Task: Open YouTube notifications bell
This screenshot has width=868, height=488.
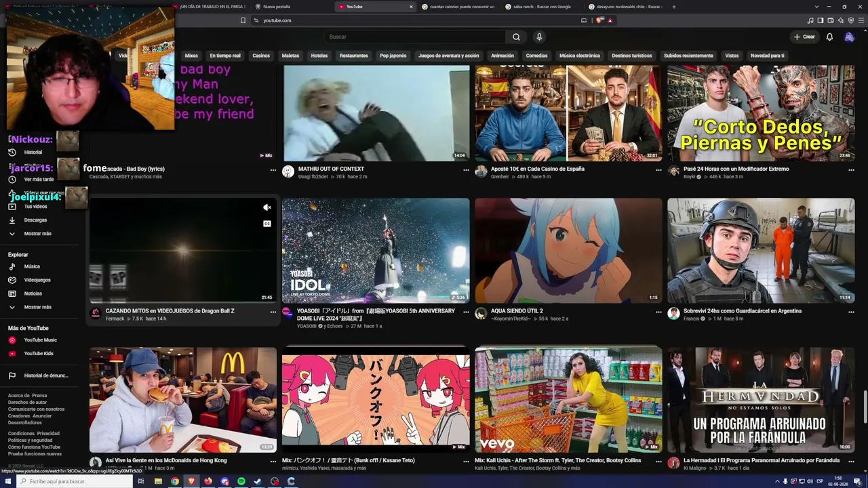Action: click(x=829, y=37)
